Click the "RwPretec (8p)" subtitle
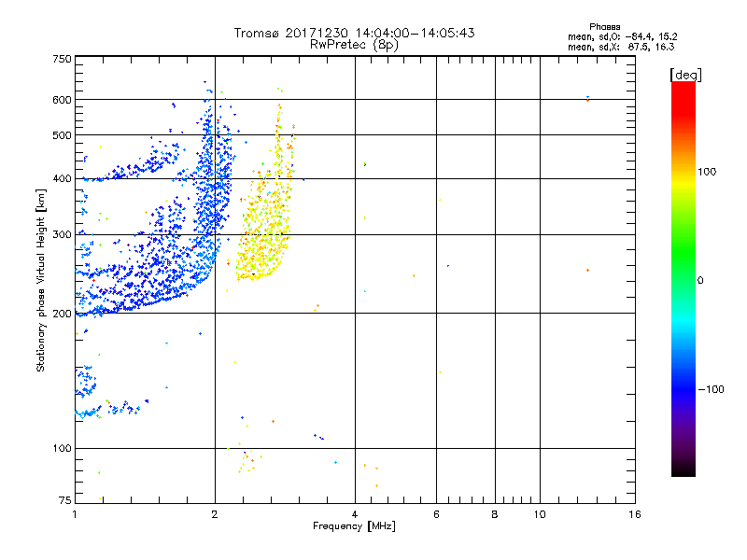The width and height of the screenshot is (747, 560). (x=354, y=45)
